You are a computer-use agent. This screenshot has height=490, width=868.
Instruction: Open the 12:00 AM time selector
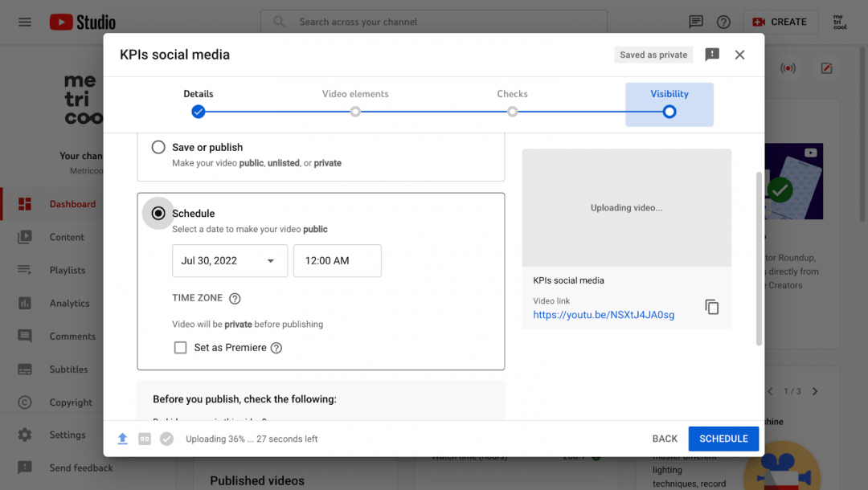(337, 260)
